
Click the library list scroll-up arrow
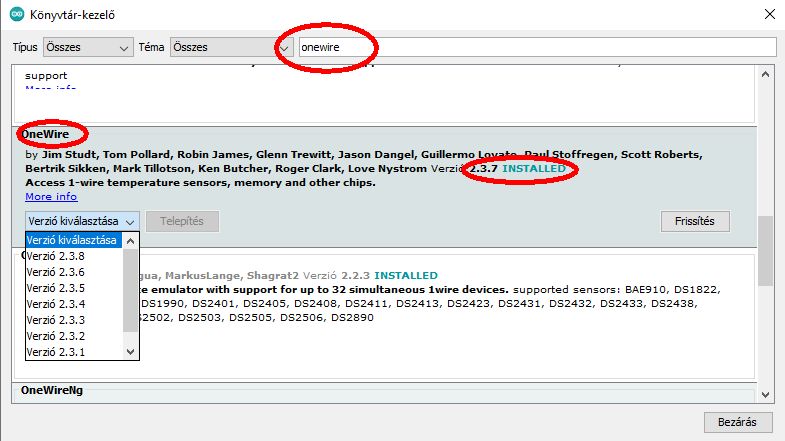766,74
